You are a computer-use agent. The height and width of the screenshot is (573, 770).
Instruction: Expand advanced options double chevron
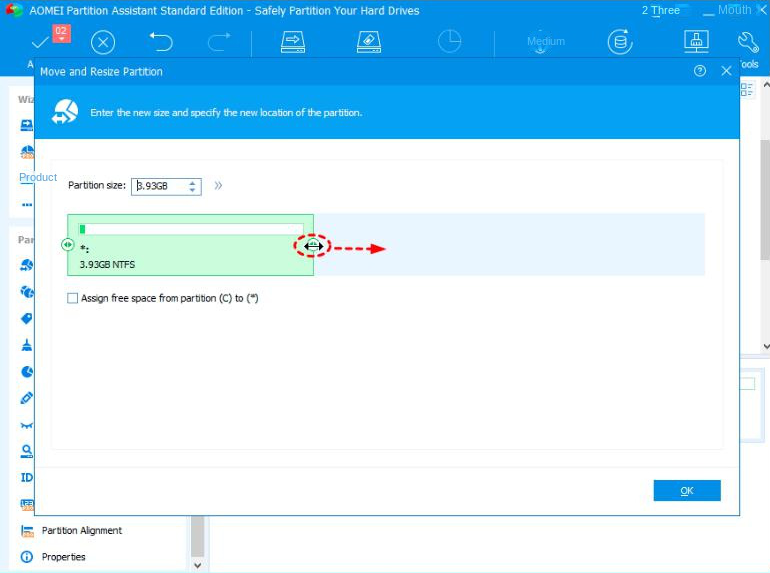218,186
